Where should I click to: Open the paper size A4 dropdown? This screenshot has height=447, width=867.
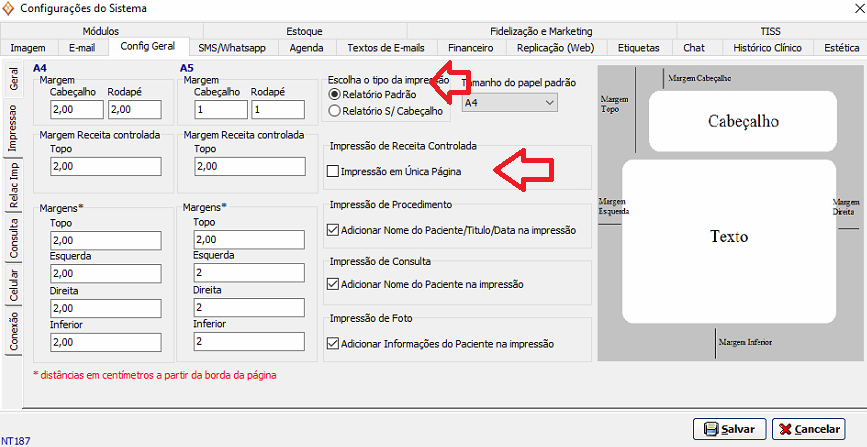pyautogui.click(x=509, y=102)
